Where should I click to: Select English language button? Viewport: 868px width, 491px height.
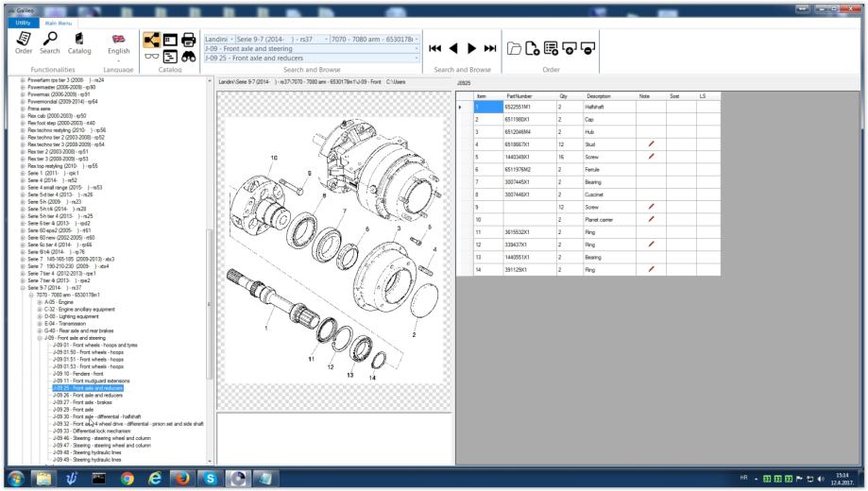point(119,42)
